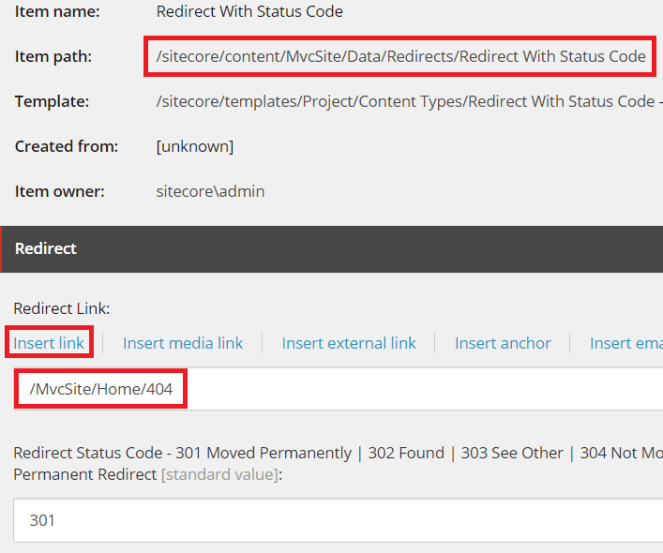Click the Insert link option

[49, 343]
